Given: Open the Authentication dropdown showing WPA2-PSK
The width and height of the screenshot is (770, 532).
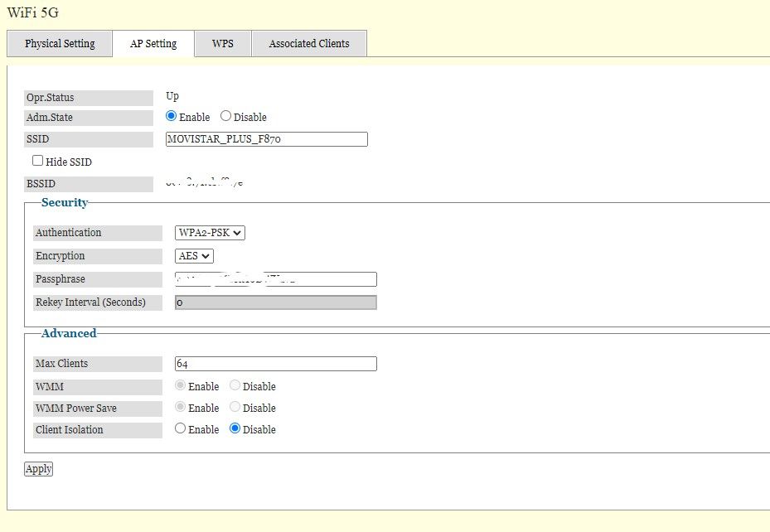Looking at the screenshot, I should tap(210, 233).
